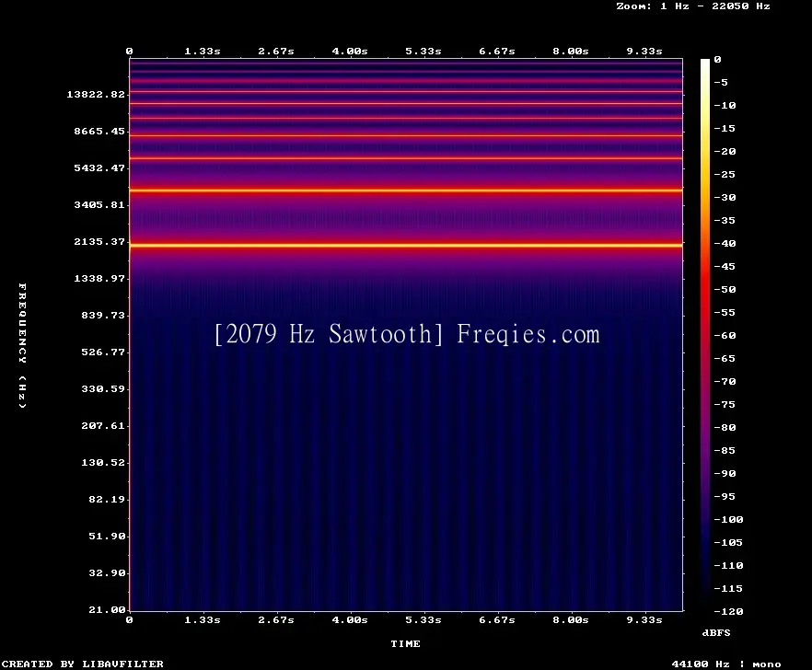Select the "CREATED BY LIBAVFILTER" caption
812x670 pixels.
[82, 664]
